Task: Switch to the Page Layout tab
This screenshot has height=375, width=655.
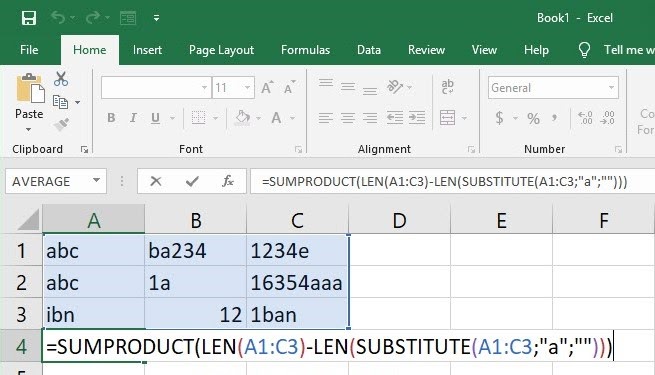Action: [221, 50]
